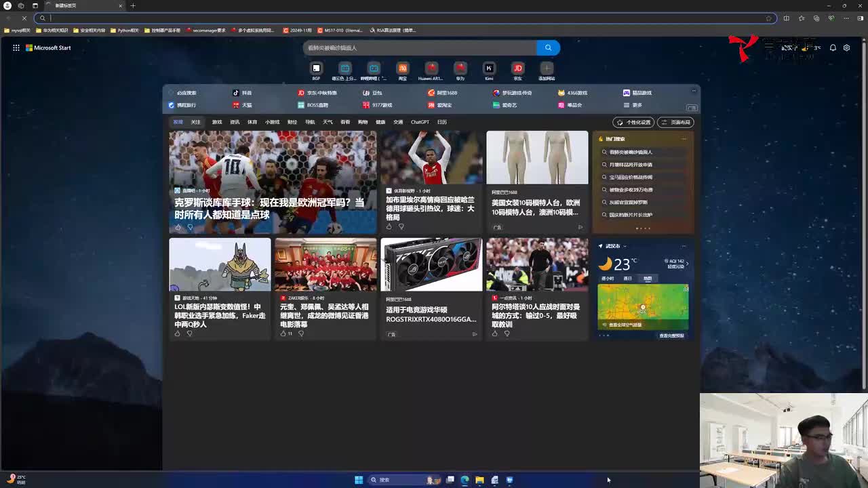Open the Python相关 bookmark folder
The width and height of the screenshot is (868, 488).
pos(125,30)
